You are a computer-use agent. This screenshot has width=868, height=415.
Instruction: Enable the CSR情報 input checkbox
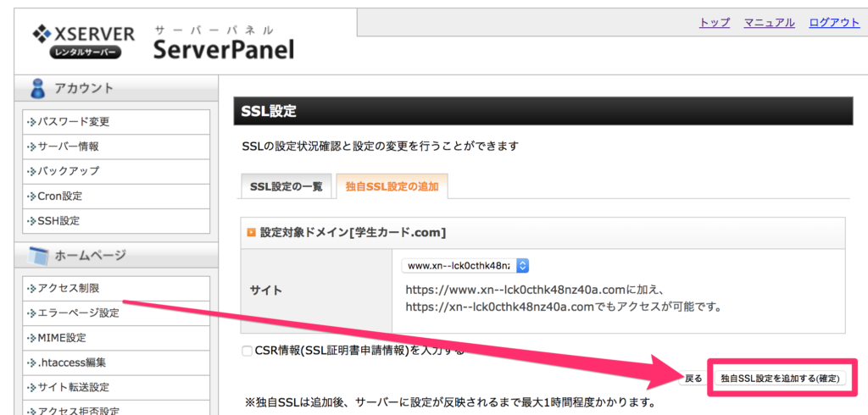pos(247,351)
